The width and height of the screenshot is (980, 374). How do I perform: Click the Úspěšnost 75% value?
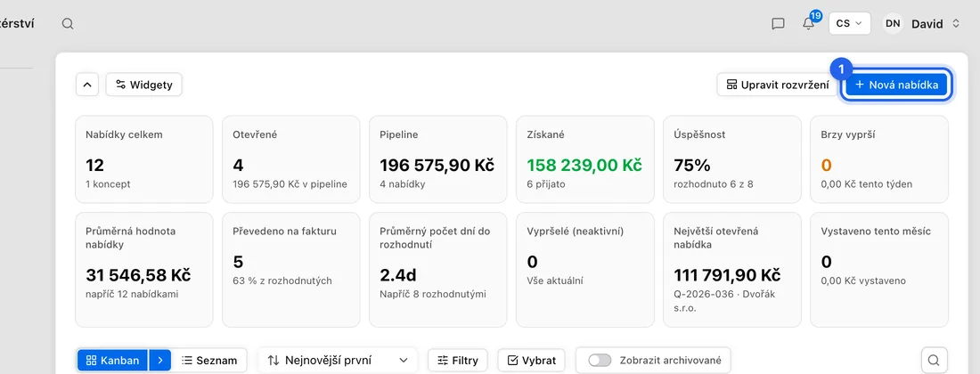point(692,166)
